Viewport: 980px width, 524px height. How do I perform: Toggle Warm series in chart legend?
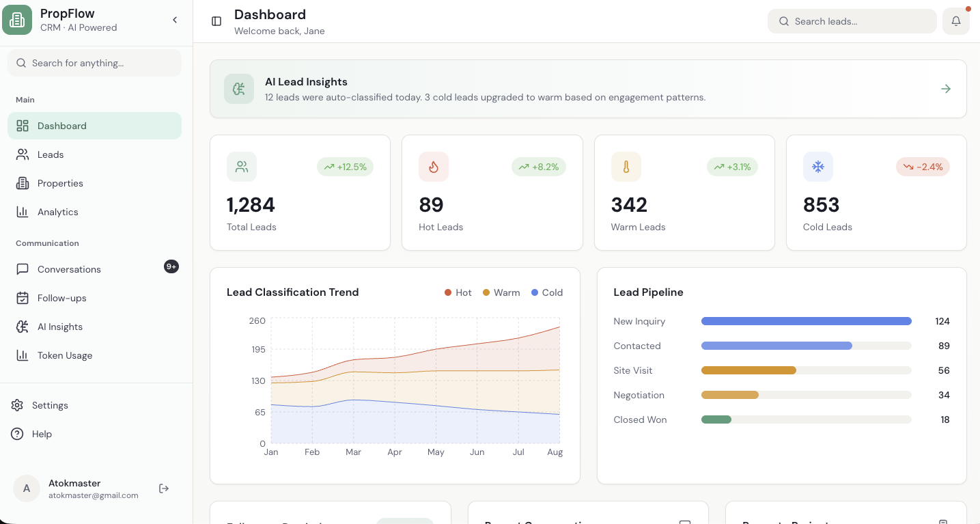[x=501, y=292]
